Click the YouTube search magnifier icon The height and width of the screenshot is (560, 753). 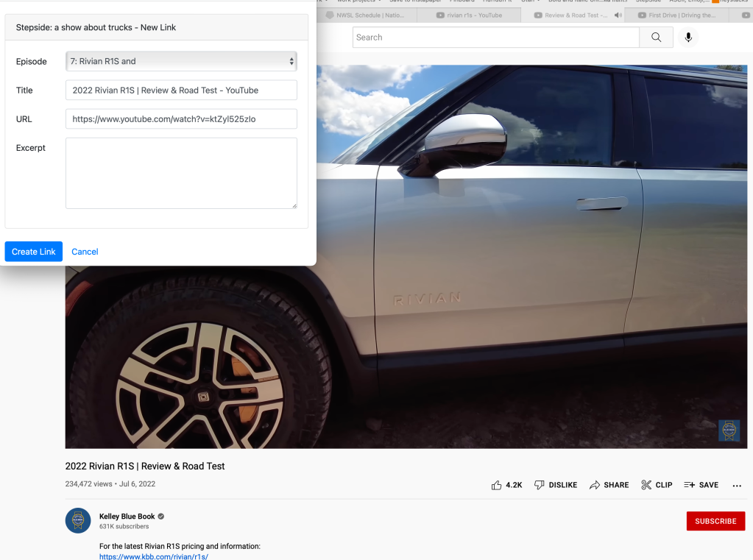[656, 38]
